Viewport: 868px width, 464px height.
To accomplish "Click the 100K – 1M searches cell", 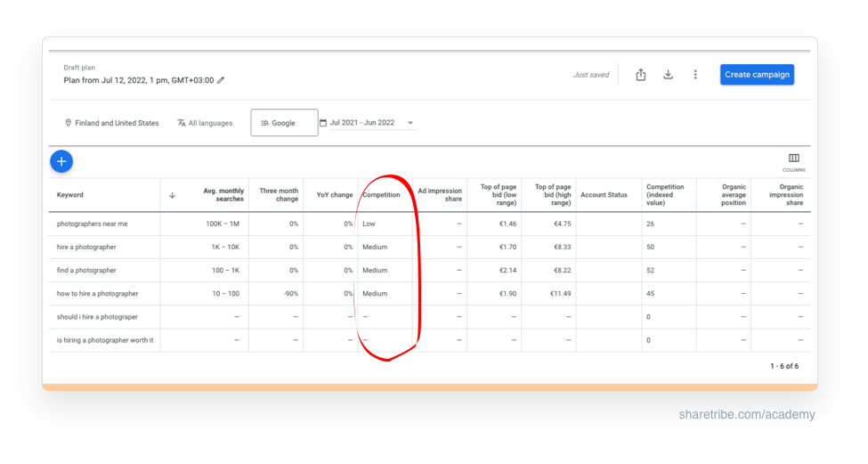I will pyautogui.click(x=223, y=224).
